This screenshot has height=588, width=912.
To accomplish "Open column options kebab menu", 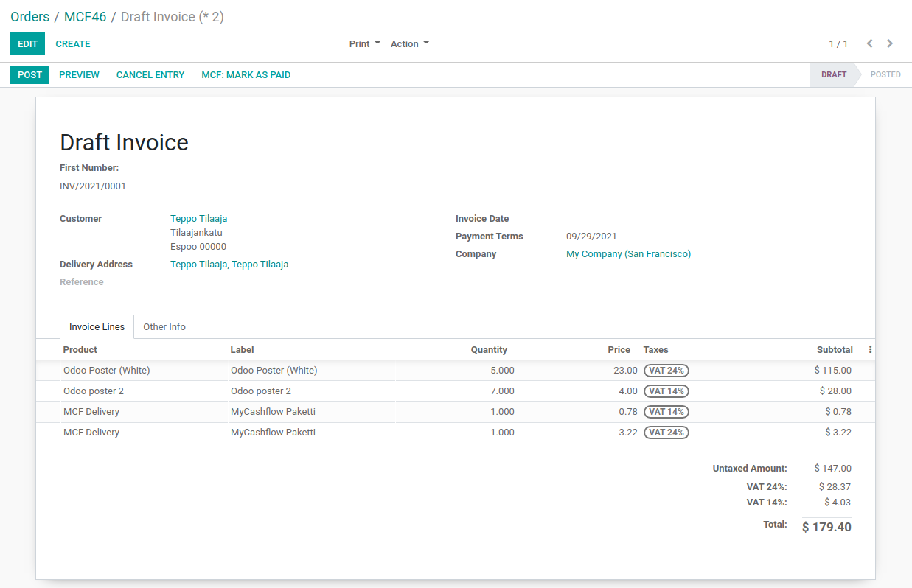I will [870, 350].
